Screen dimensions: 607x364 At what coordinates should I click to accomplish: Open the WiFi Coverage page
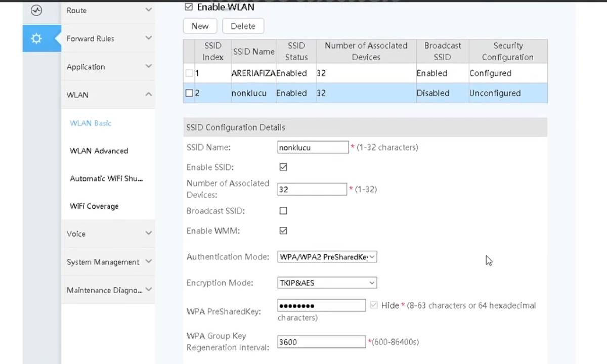94,206
